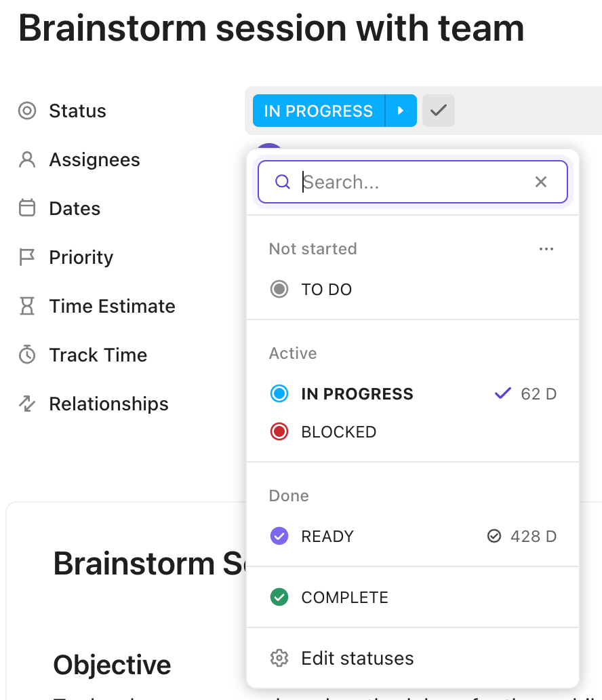This screenshot has height=700, width=602.
Task: Open the Not started ellipsis menu
Action: (x=546, y=249)
